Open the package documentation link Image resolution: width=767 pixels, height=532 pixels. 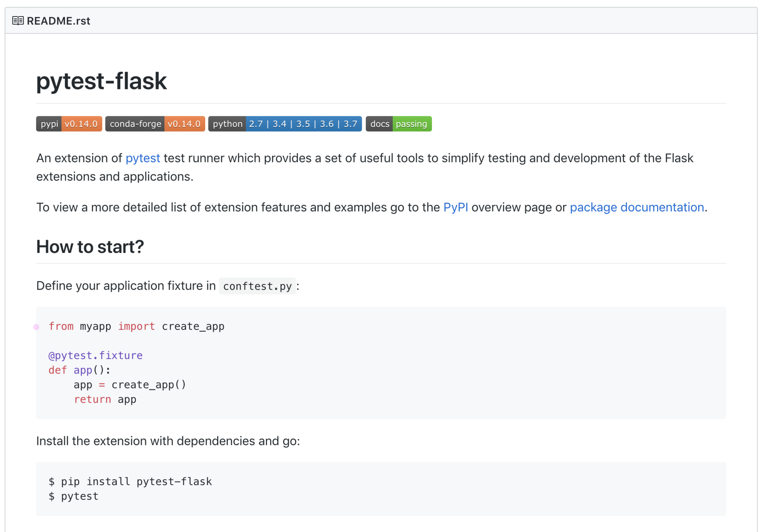pyautogui.click(x=636, y=207)
